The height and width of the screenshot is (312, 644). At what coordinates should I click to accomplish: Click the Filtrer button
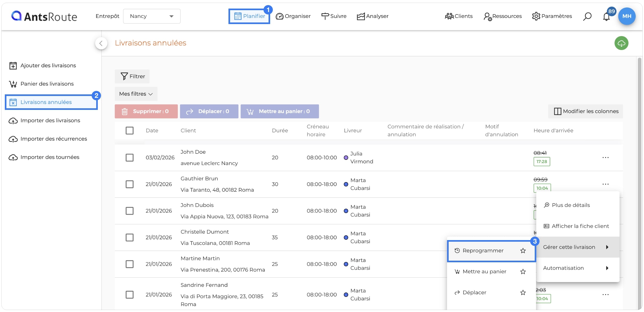(x=132, y=76)
